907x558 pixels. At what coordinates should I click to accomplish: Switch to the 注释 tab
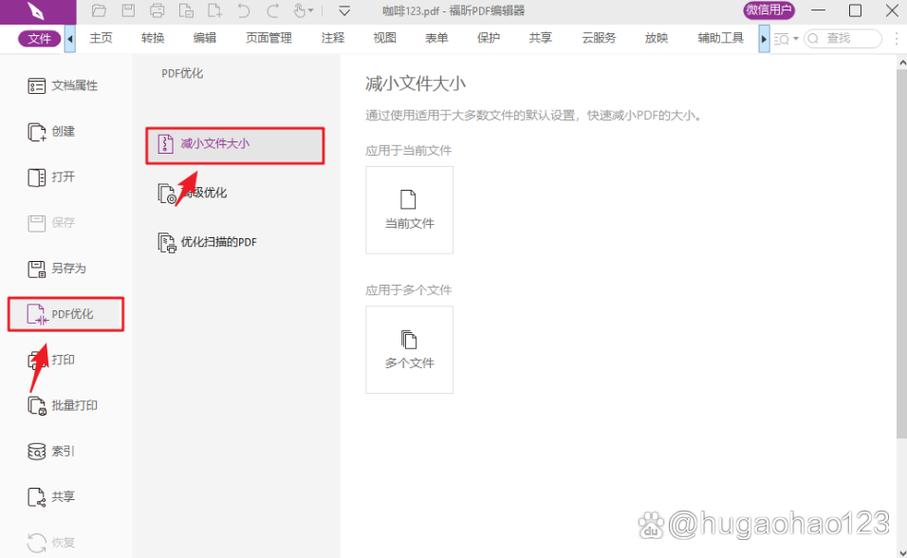point(333,38)
